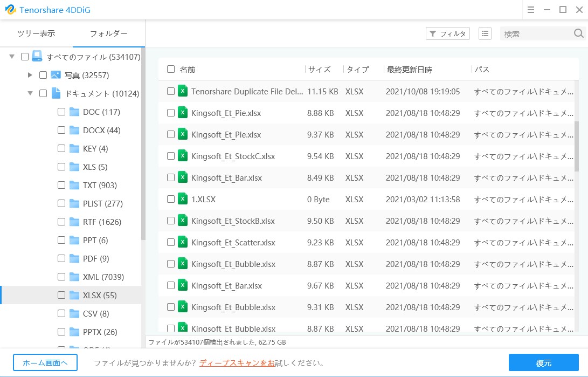Click the TXT folder icon
The width and height of the screenshot is (588, 377).
(74, 186)
